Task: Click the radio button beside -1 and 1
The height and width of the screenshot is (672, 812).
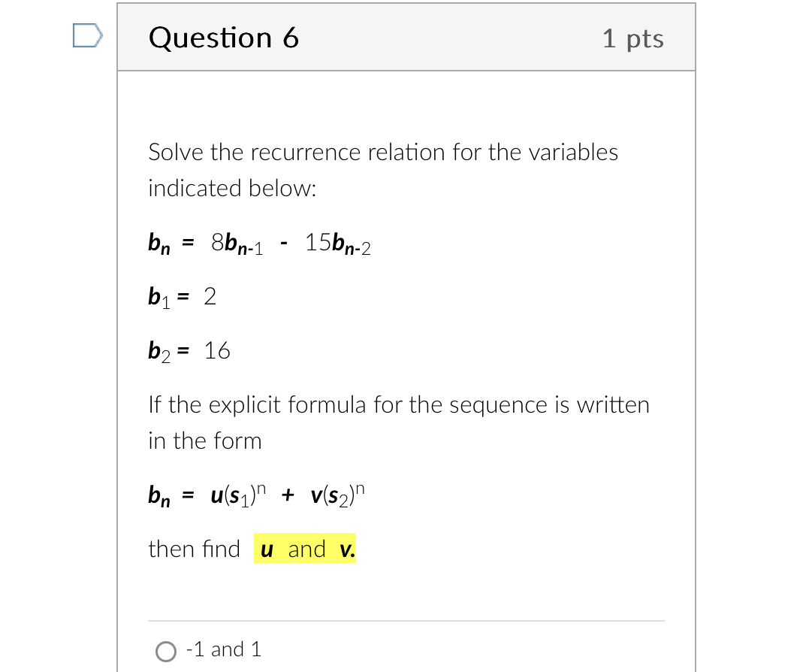Action: tap(165, 651)
